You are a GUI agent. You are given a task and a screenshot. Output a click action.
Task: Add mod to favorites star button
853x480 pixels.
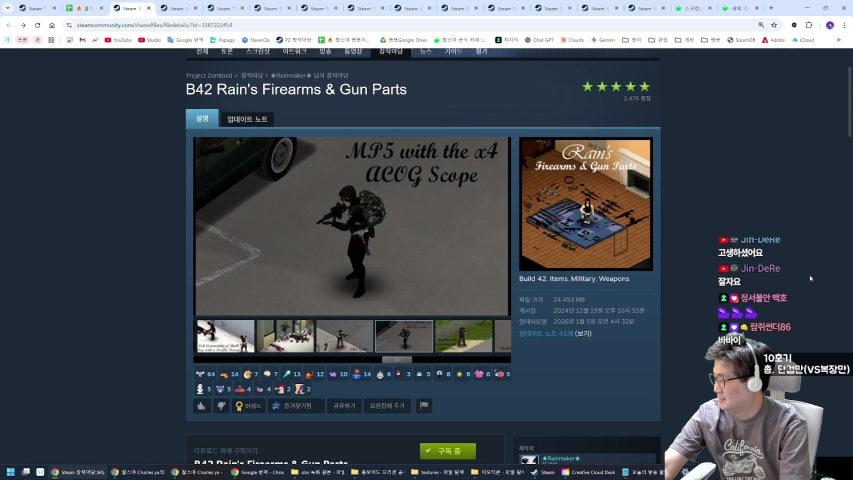click(296, 405)
